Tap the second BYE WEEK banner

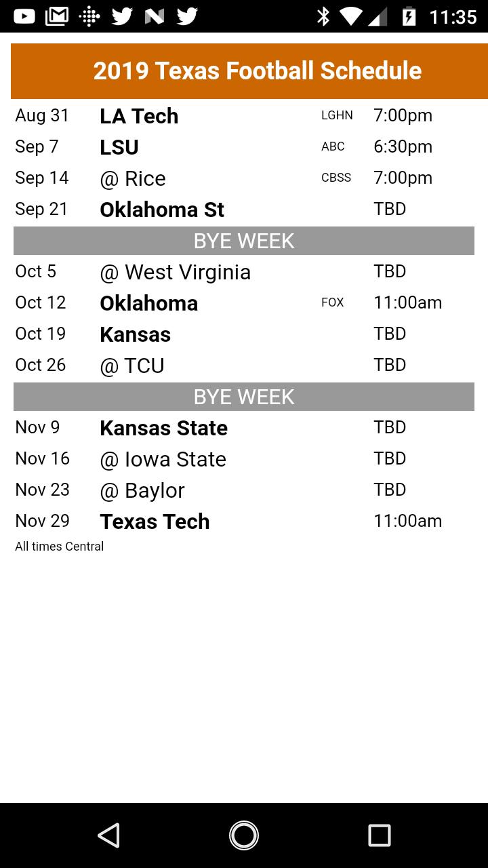click(x=244, y=397)
